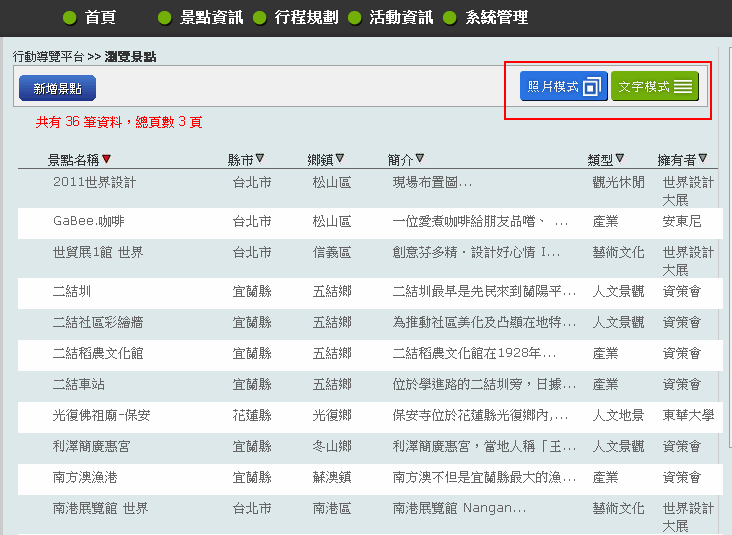Select the 二結社區彩繪牆 attraction name
The image size is (732, 535).
(98, 322)
